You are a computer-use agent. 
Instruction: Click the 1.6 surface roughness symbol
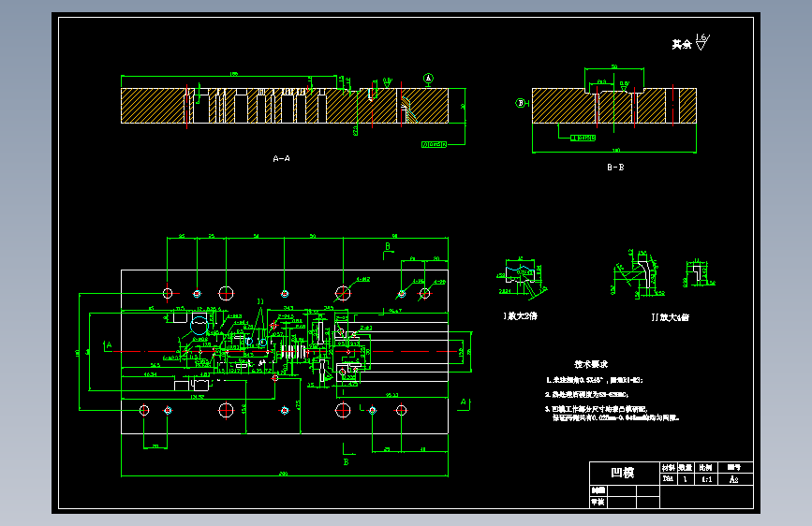click(x=702, y=41)
